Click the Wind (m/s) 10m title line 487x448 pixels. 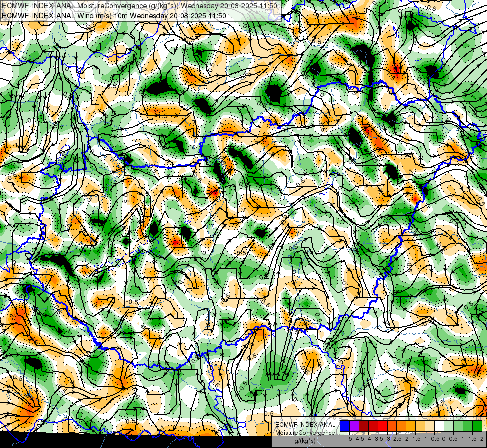[x=114, y=15]
